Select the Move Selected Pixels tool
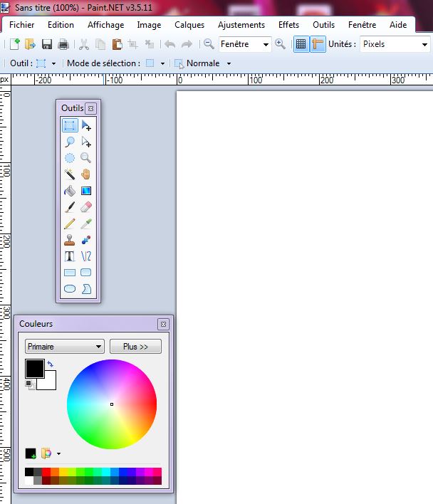 tap(86, 125)
